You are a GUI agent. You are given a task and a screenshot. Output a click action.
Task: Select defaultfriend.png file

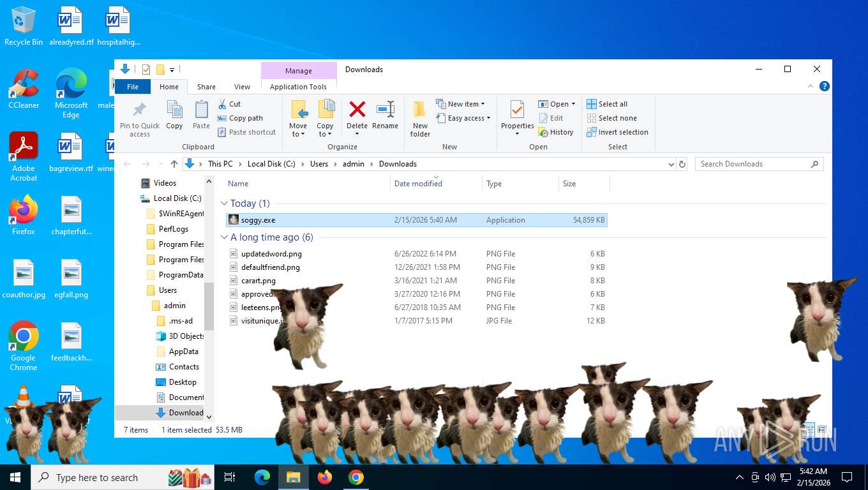417,267
